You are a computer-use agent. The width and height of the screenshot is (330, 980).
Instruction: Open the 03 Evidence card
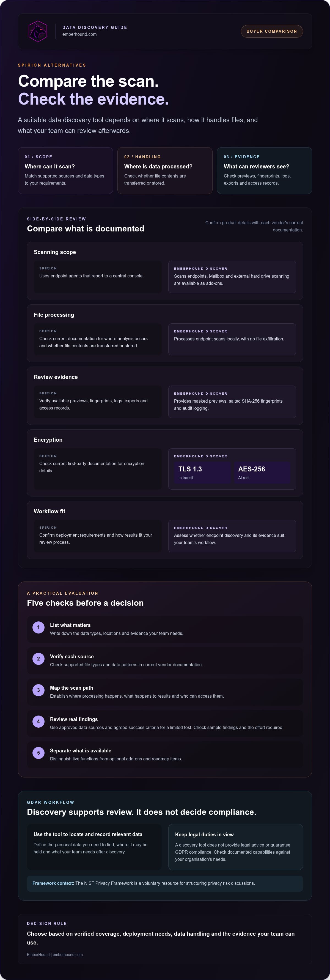pos(264,170)
